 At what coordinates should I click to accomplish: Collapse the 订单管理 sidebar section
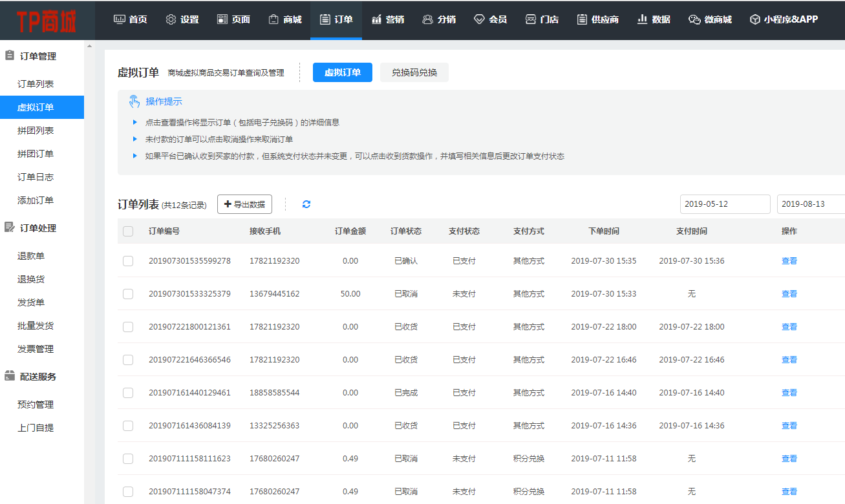[x=37, y=56]
